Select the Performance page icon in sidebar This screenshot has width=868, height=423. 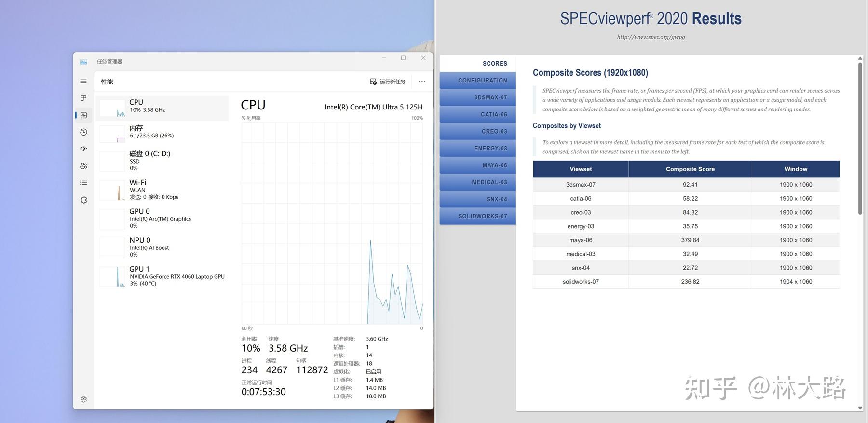(83, 115)
